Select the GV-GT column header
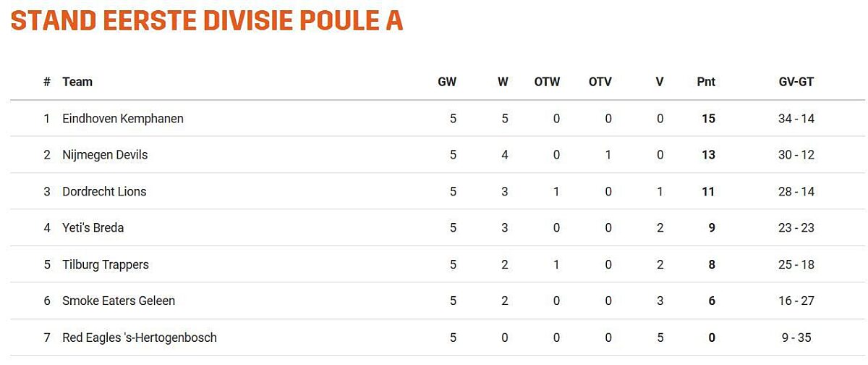 [796, 82]
